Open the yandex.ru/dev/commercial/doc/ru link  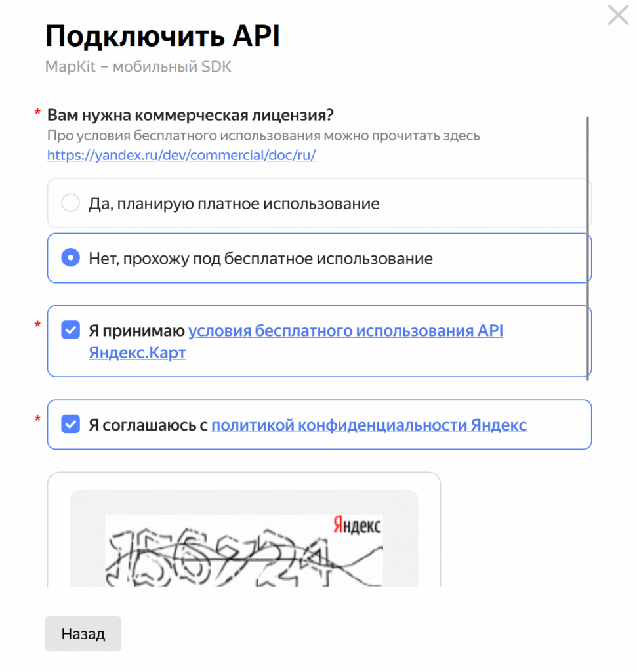point(182,156)
